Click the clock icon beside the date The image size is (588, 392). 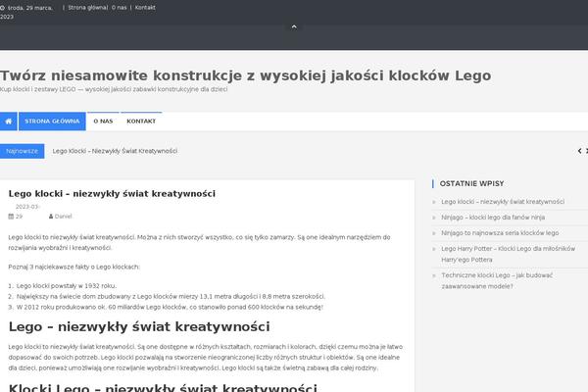[x=2, y=8]
